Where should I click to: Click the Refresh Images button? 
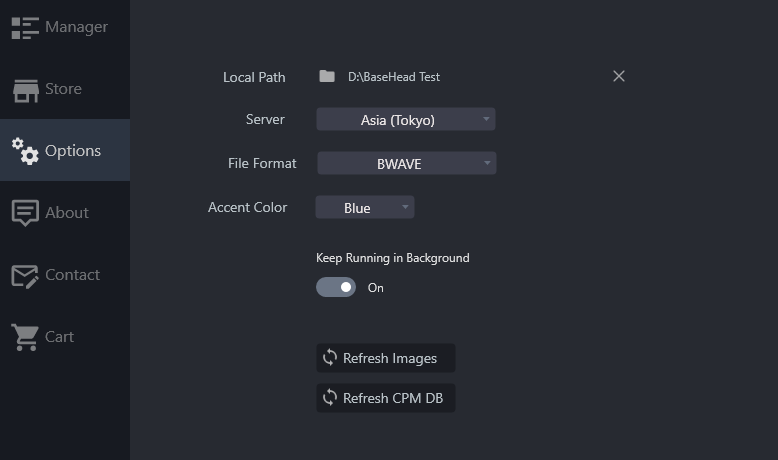(386, 358)
